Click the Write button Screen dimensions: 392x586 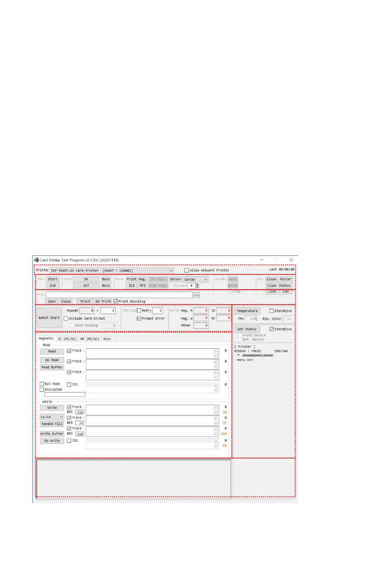click(x=52, y=408)
